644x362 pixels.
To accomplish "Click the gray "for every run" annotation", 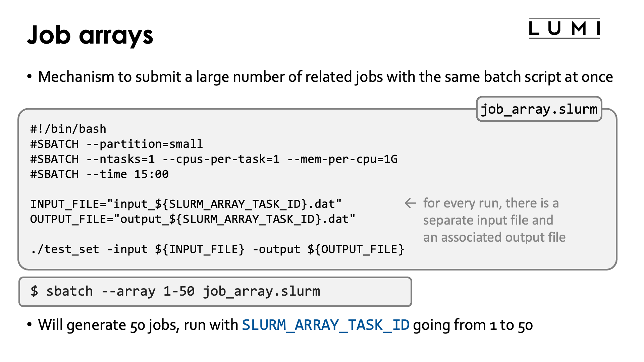I will (491, 203).
